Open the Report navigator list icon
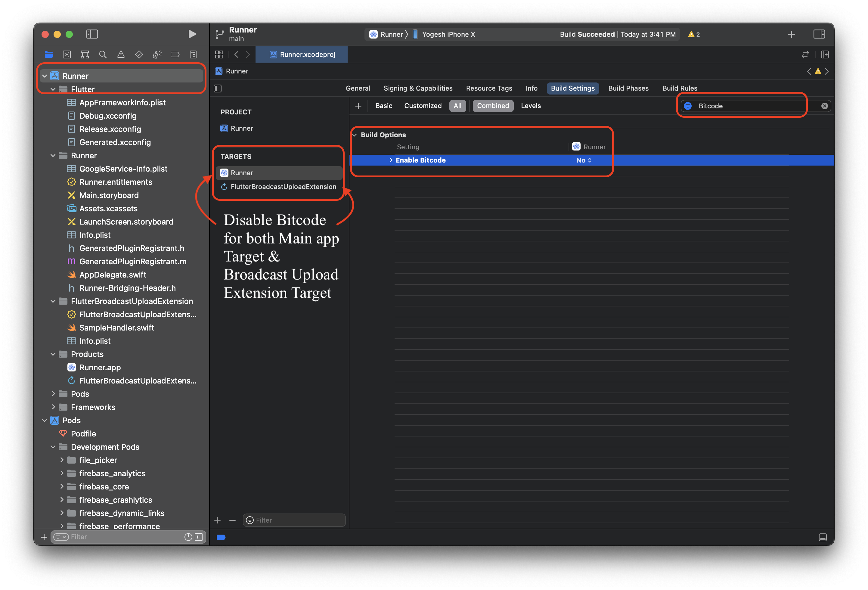The width and height of the screenshot is (868, 590). tap(193, 54)
